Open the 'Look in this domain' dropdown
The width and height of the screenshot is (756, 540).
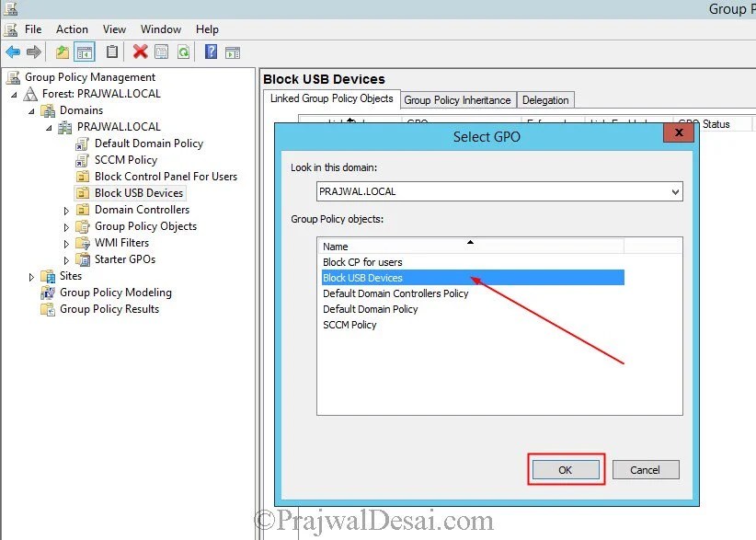[x=677, y=191]
